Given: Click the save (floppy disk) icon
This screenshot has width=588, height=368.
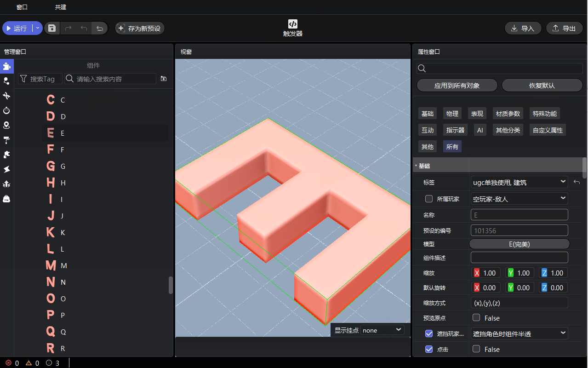Looking at the screenshot, I should click(52, 29).
